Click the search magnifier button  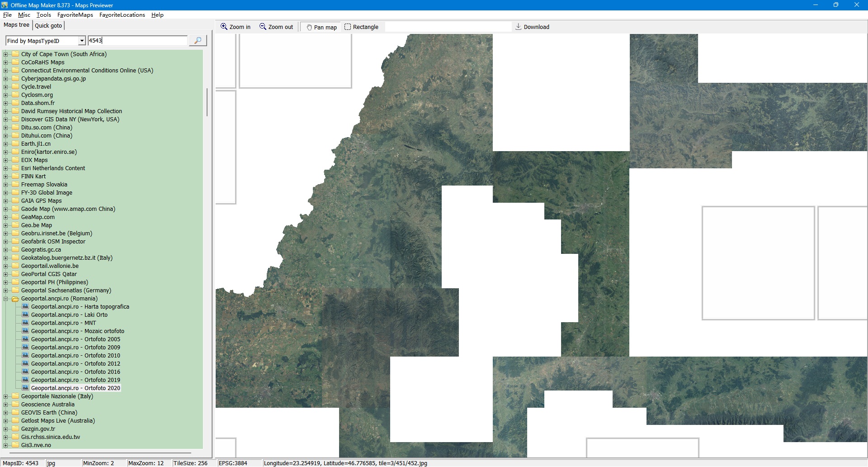point(198,41)
